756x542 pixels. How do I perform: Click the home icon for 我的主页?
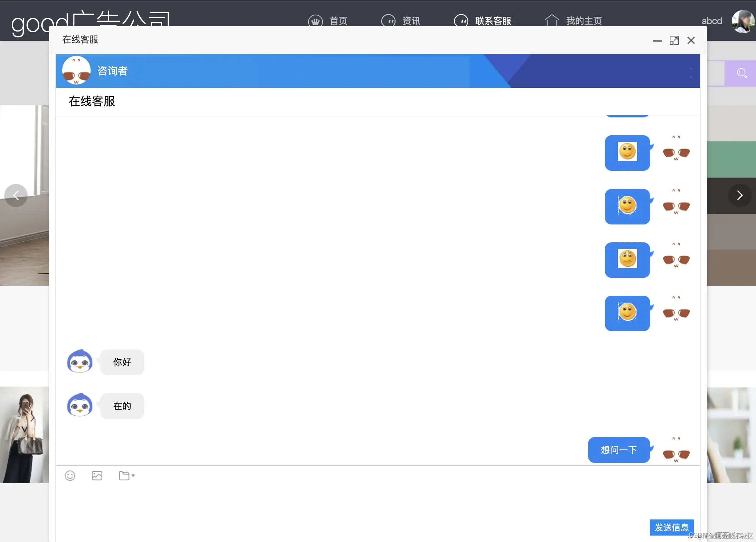pyautogui.click(x=552, y=20)
